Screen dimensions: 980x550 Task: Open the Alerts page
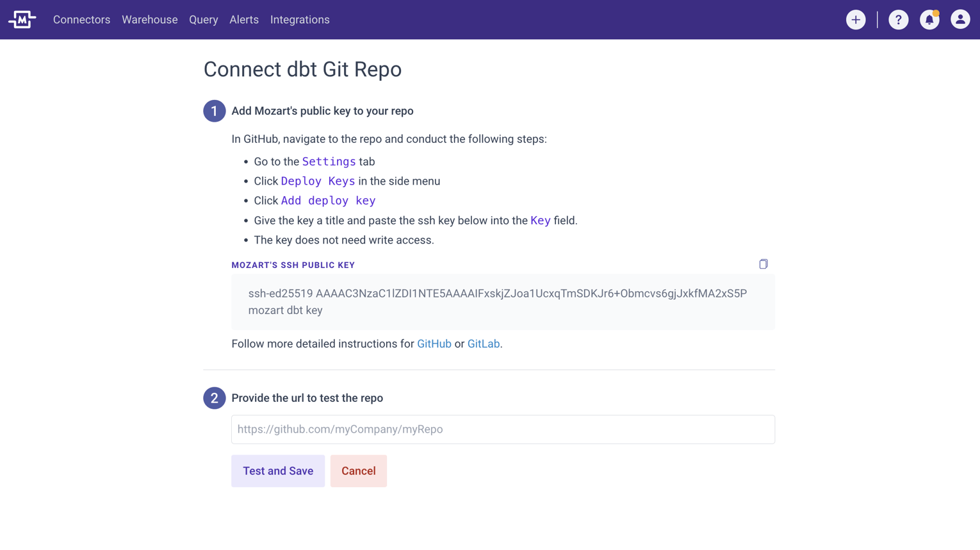click(x=243, y=20)
